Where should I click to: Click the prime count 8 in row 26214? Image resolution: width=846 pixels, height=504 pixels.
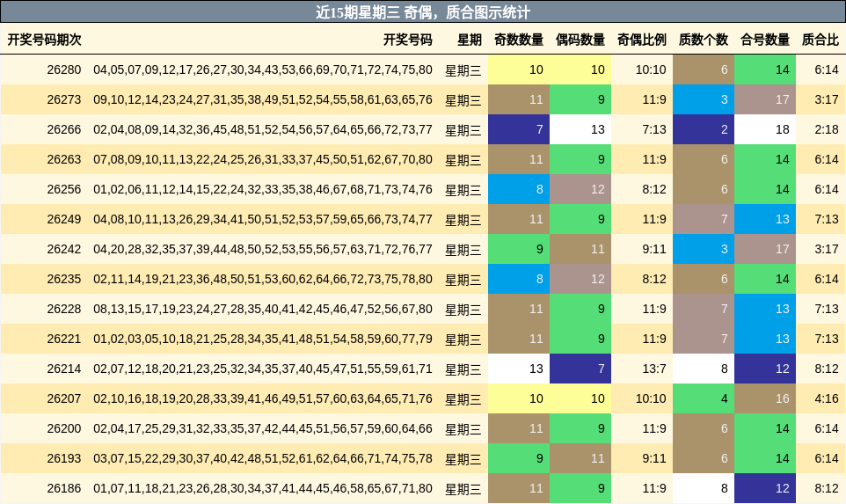tap(704, 369)
